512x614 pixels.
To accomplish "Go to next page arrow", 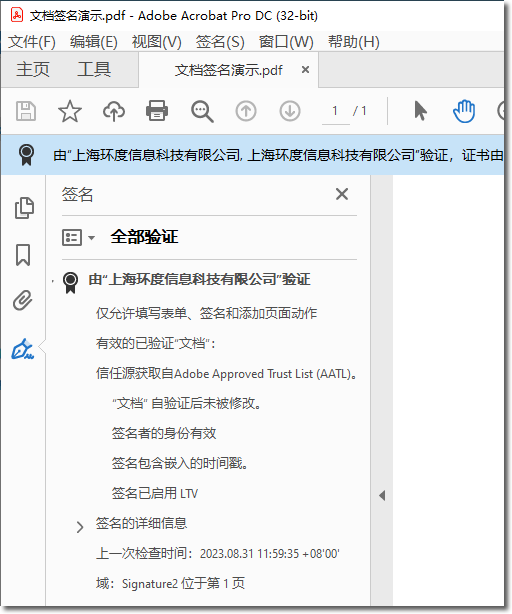I will click(x=290, y=111).
